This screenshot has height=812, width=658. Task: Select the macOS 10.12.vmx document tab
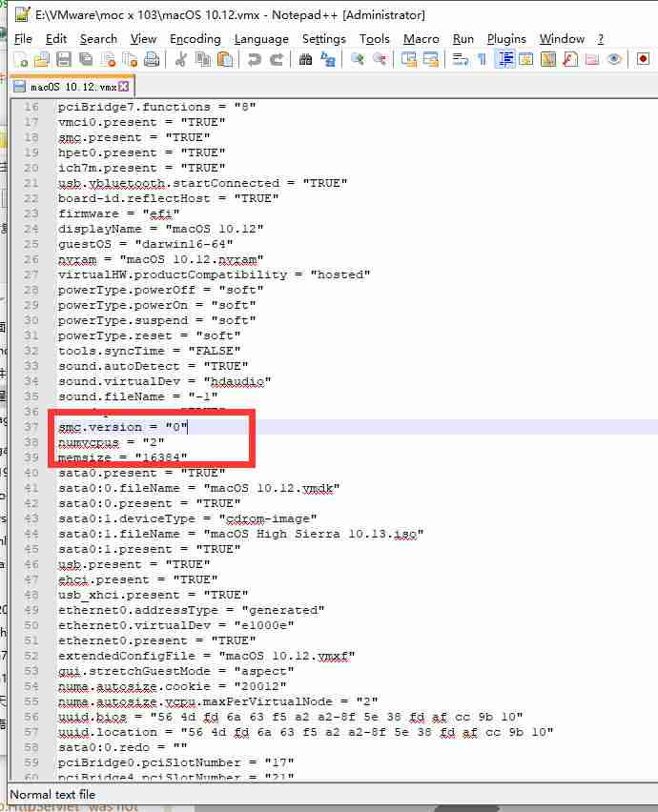[x=72, y=87]
